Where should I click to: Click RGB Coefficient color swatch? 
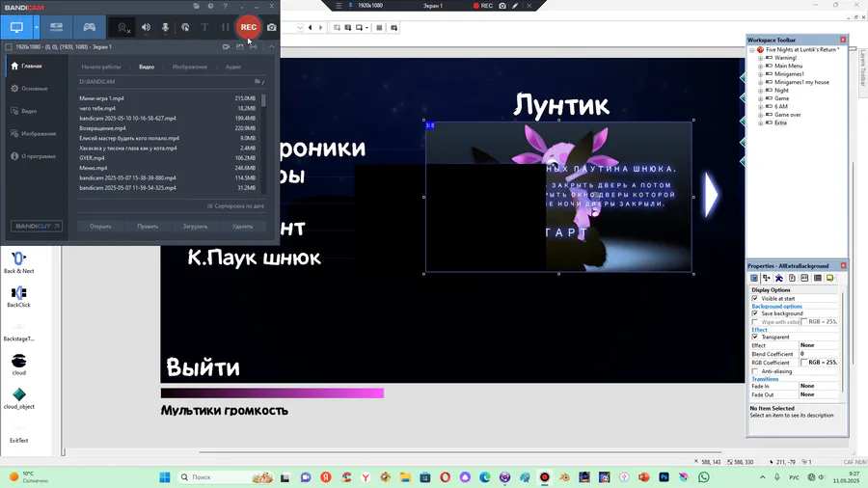(x=803, y=363)
